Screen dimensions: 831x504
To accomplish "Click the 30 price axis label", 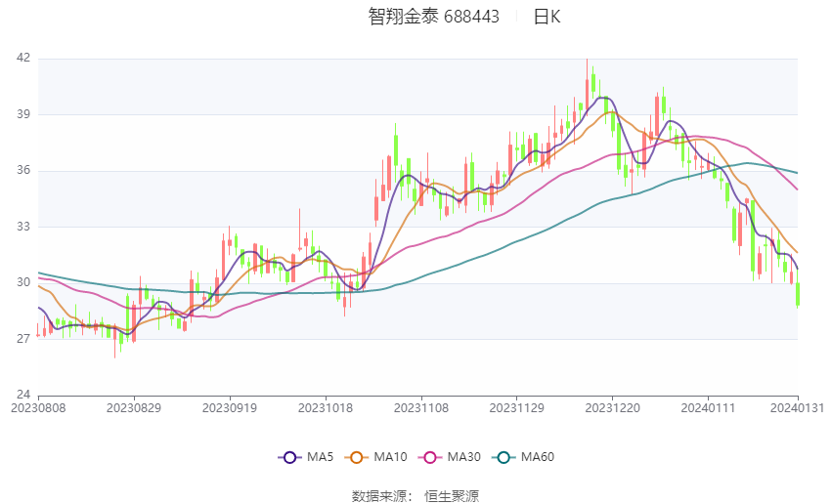I will 23,282.
